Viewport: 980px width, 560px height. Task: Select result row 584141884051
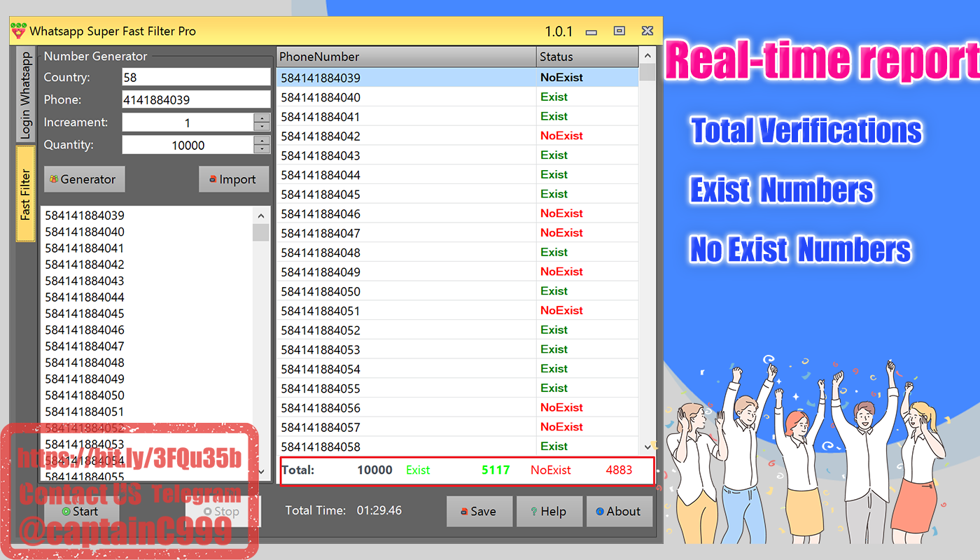458,311
